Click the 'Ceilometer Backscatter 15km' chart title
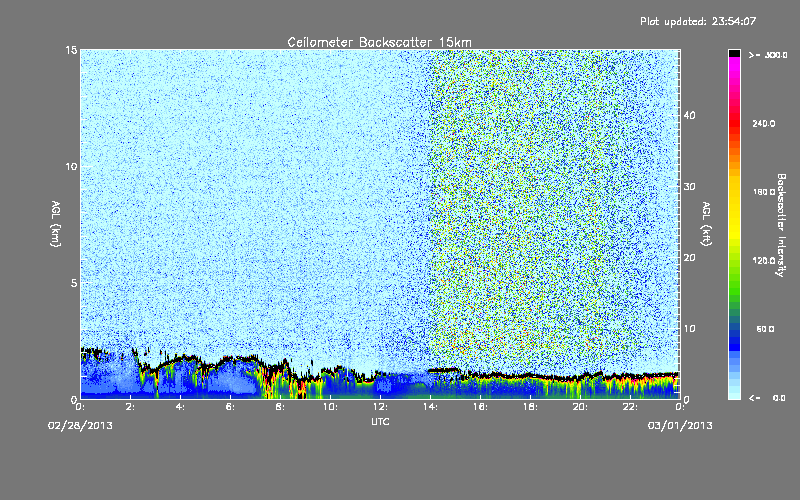The width and height of the screenshot is (800, 500). coord(379,42)
